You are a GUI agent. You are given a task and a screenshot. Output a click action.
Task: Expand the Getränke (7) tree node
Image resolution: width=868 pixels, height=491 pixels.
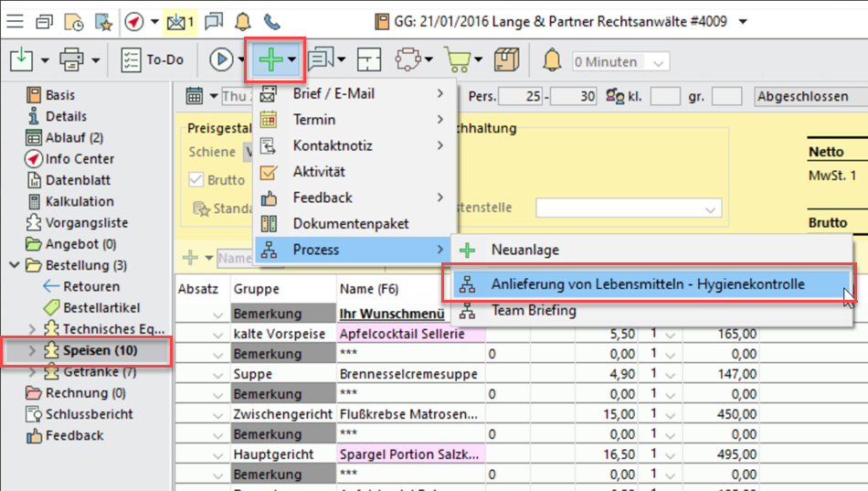(x=34, y=372)
